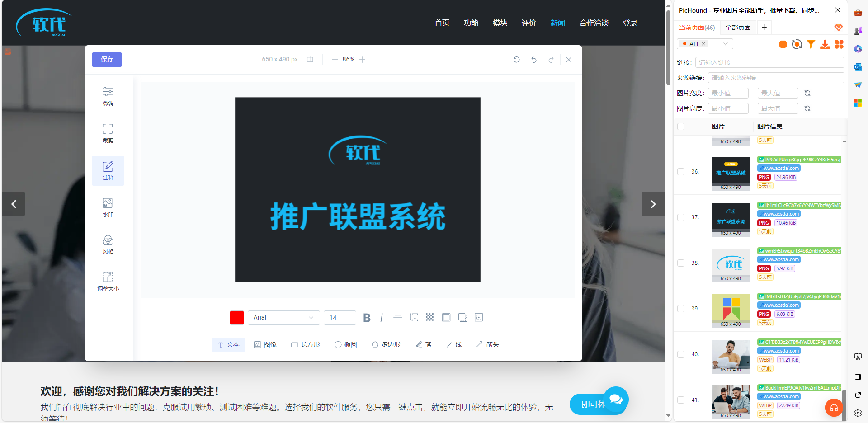The height and width of the screenshot is (423, 868).
Task: Check the box for image 36
Action: tap(681, 172)
